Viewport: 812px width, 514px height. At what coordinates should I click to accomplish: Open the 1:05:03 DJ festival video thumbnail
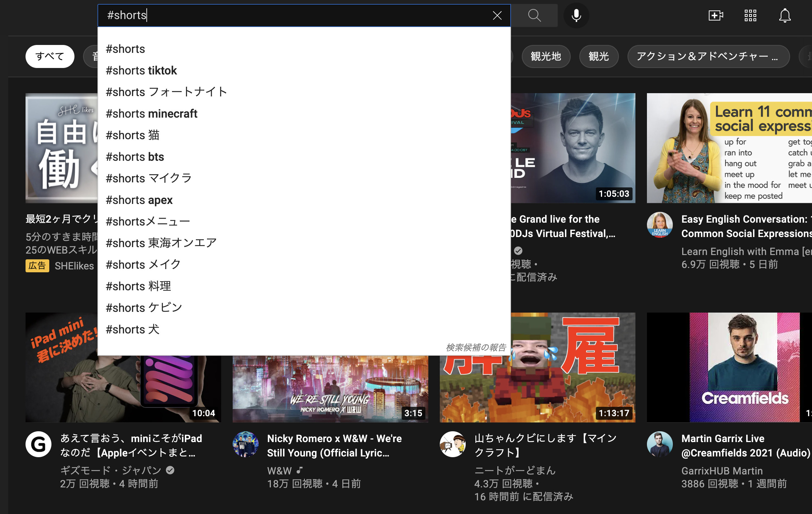point(573,148)
